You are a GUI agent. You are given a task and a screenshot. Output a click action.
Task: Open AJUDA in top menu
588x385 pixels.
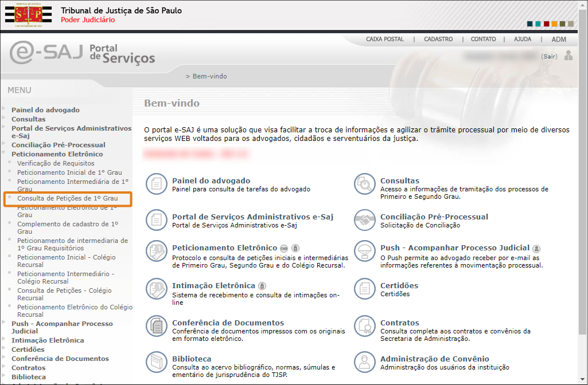(x=523, y=39)
